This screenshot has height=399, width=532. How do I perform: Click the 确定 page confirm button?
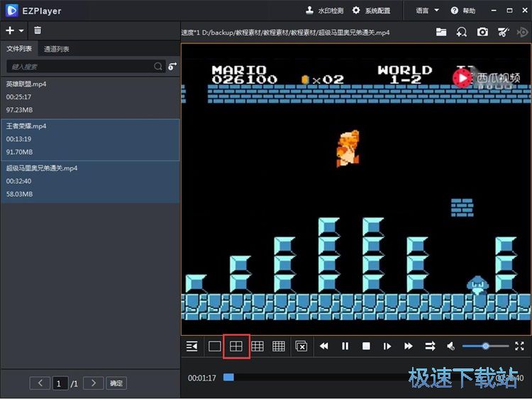(116, 383)
